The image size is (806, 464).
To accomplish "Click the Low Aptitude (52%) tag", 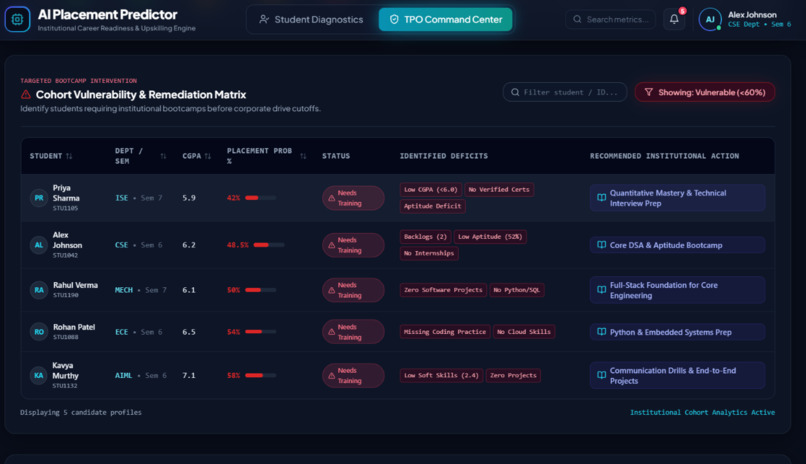I will (x=490, y=237).
